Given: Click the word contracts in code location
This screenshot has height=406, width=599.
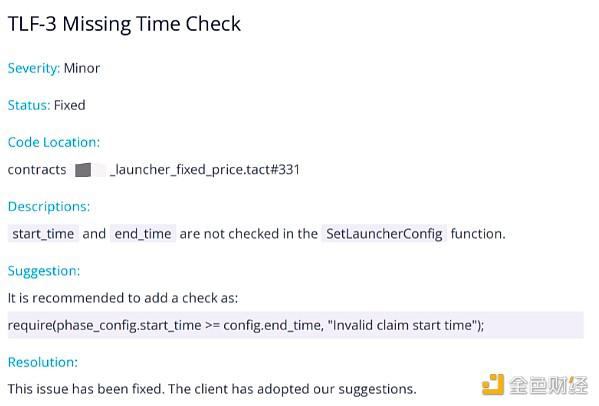Looking at the screenshot, I should pos(37,170).
